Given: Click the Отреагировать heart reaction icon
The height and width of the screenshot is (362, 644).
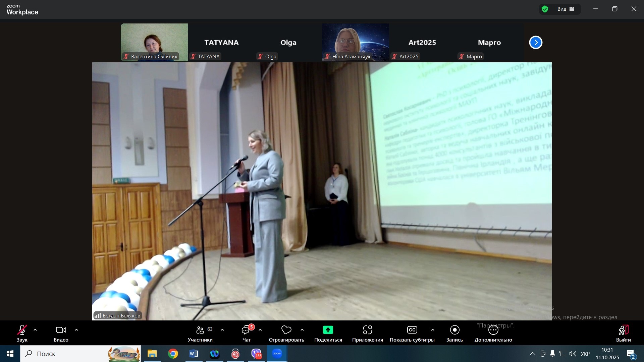Looking at the screenshot, I should 286,330.
